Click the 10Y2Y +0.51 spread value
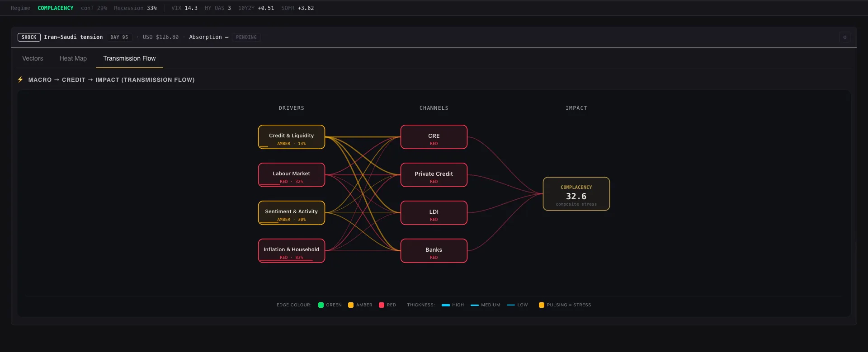This screenshot has width=868, height=352. point(256,8)
